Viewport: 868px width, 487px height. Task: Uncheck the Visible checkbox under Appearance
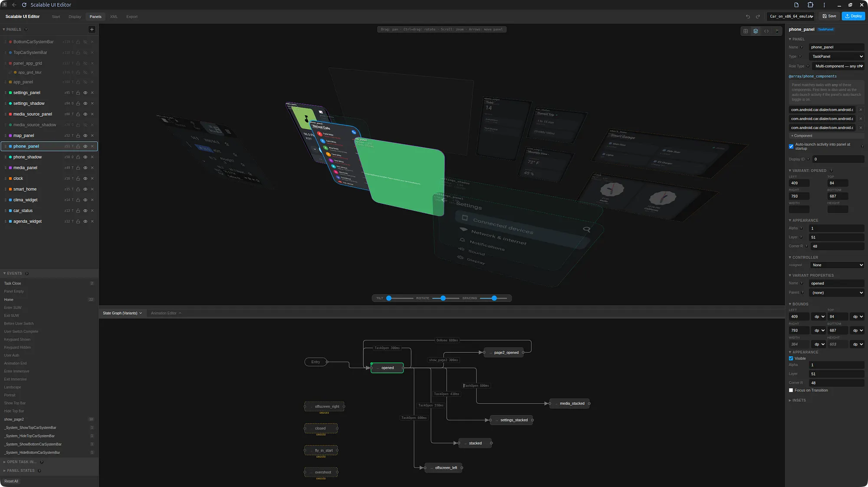coord(791,358)
